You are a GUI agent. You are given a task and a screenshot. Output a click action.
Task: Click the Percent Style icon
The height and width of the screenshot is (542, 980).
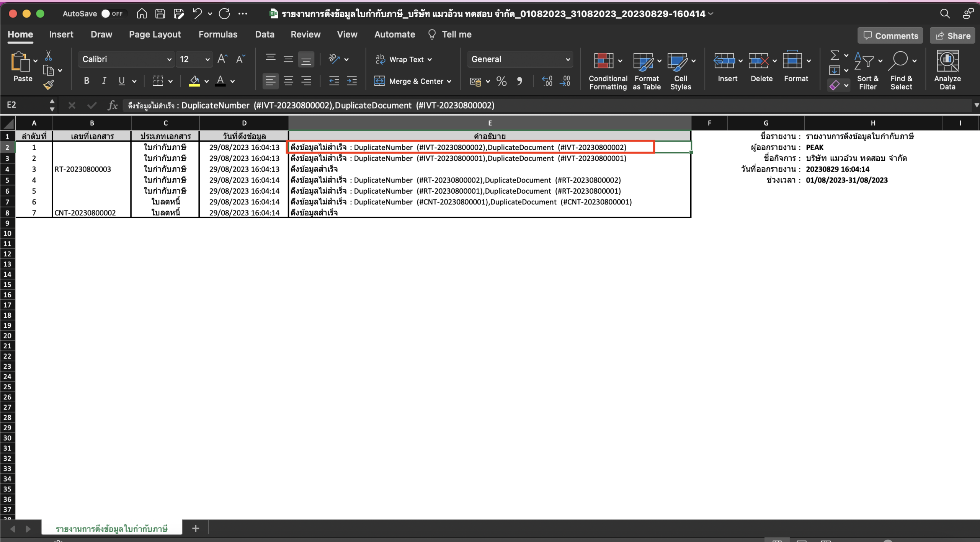tap(501, 81)
